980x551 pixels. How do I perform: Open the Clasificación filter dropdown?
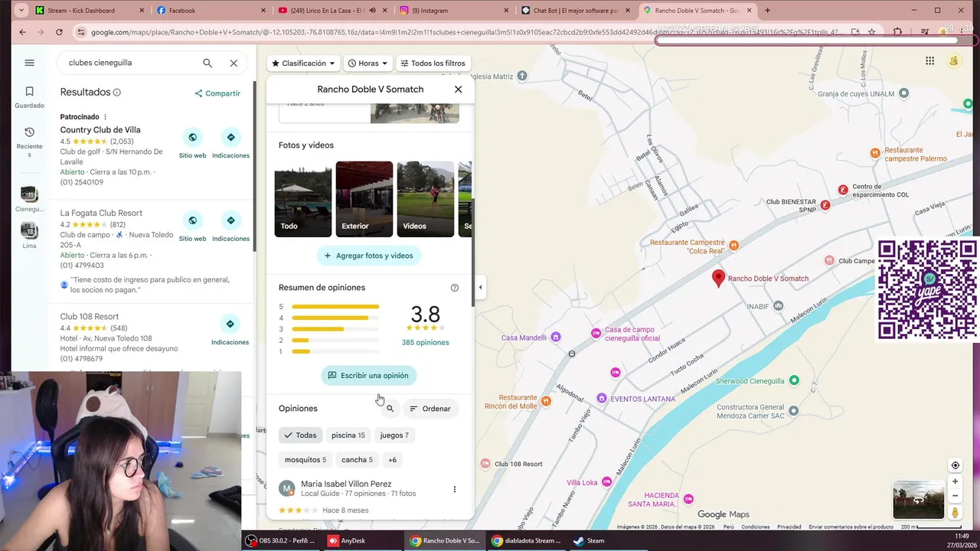[303, 64]
